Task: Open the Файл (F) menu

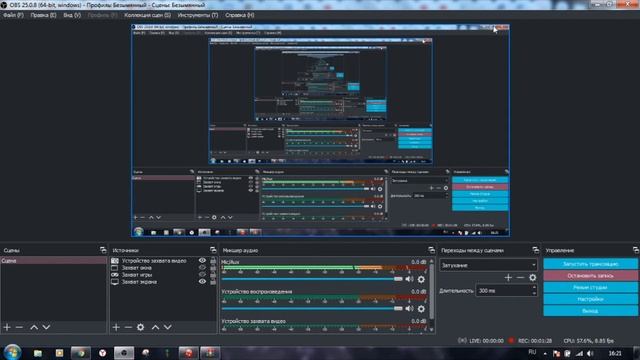Action: coord(13,15)
